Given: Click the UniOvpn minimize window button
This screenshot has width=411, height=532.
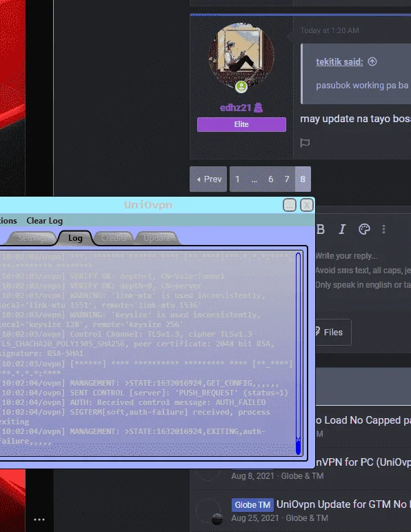Looking at the screenshot, I should 289,205.
